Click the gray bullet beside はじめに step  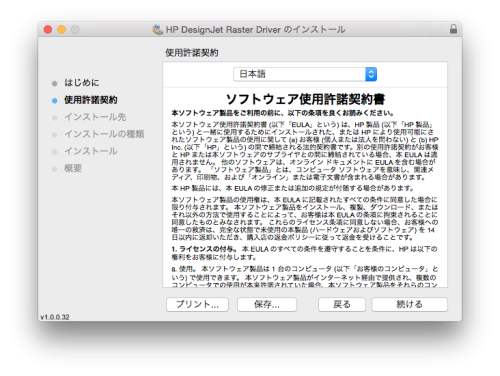point(55,83)
